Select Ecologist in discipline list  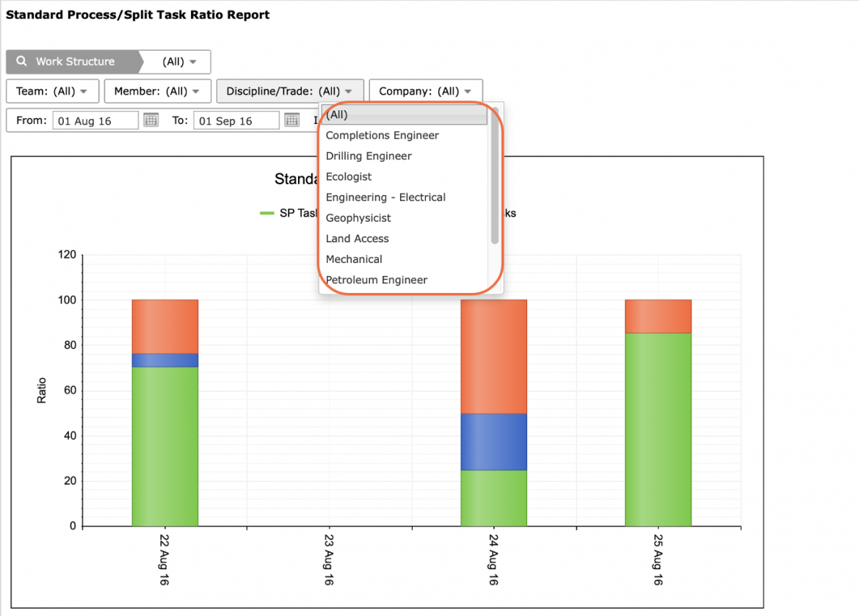(x=349, y=176)
